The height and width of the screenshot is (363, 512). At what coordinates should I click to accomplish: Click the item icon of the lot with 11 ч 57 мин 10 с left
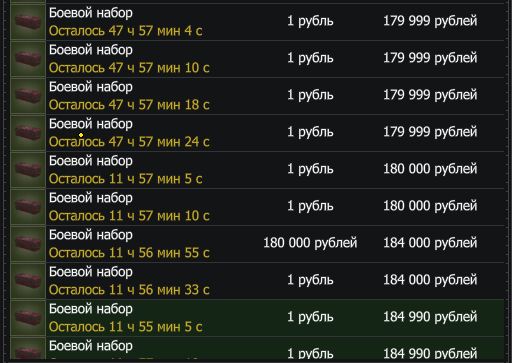pos(28,207)
